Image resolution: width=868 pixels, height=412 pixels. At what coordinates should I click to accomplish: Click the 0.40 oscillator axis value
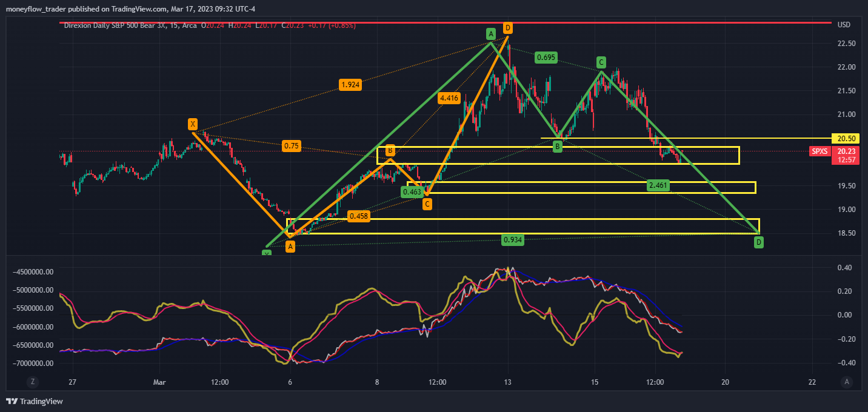pyautogui.click(x=844, y=267)
